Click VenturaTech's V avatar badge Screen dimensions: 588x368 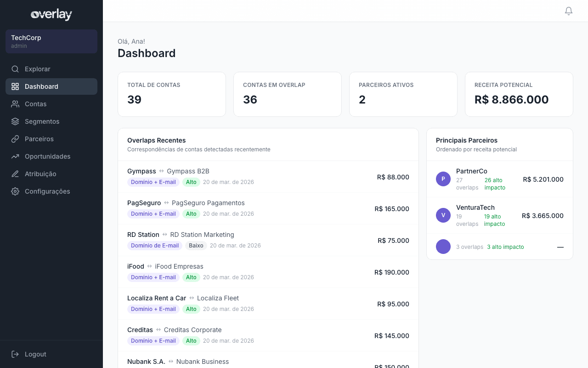(443, 215)
